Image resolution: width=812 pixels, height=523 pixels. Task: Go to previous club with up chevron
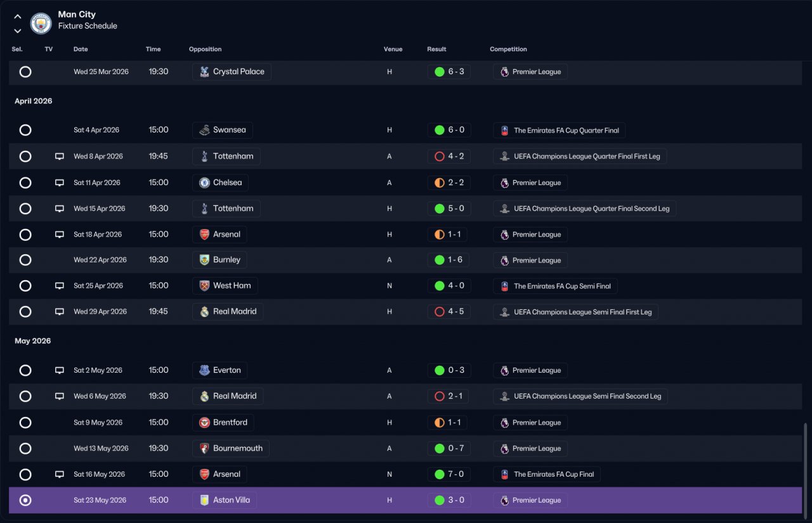point(17,16)
